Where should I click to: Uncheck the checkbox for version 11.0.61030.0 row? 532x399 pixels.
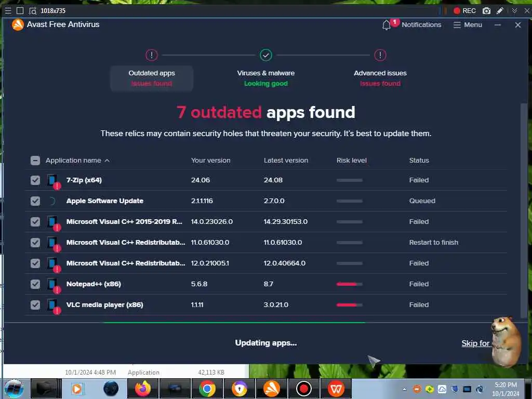click(x=35, y=242)
